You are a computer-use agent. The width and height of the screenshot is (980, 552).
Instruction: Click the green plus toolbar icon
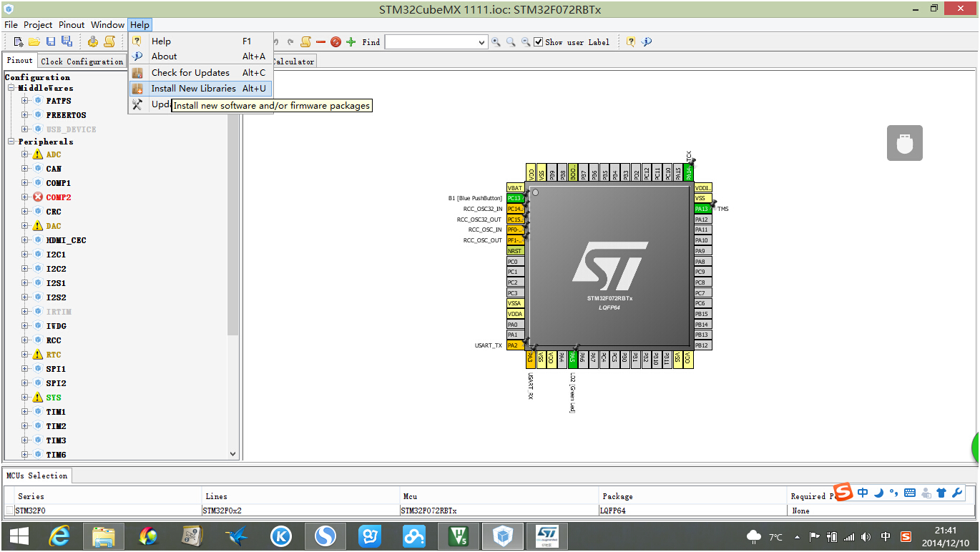[351, 42]
